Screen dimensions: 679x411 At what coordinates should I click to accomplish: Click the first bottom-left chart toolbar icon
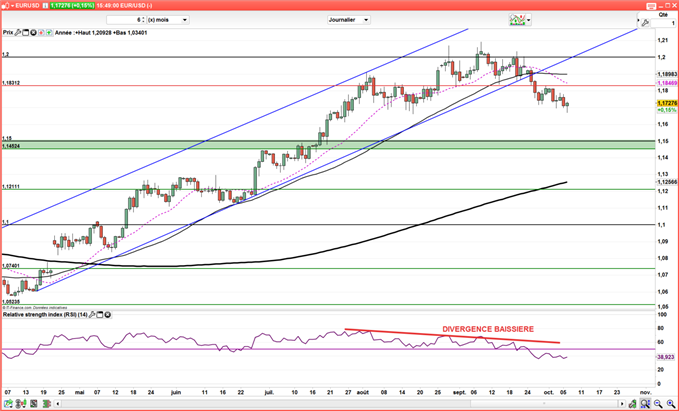point(9,404)
